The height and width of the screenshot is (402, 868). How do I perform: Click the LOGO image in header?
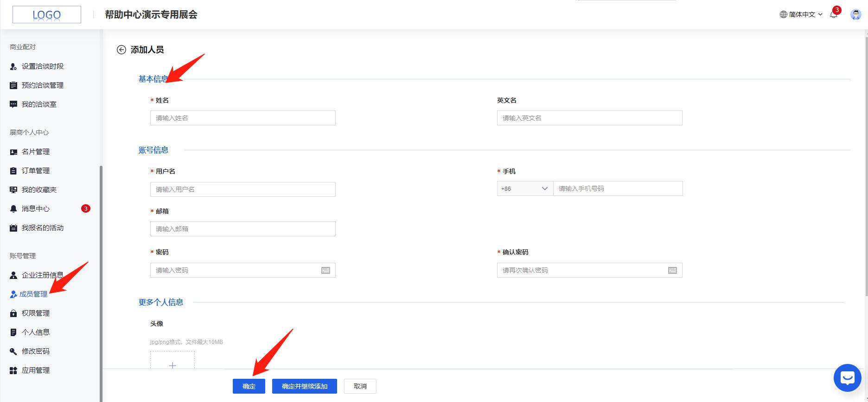click(x=47, y=14)
